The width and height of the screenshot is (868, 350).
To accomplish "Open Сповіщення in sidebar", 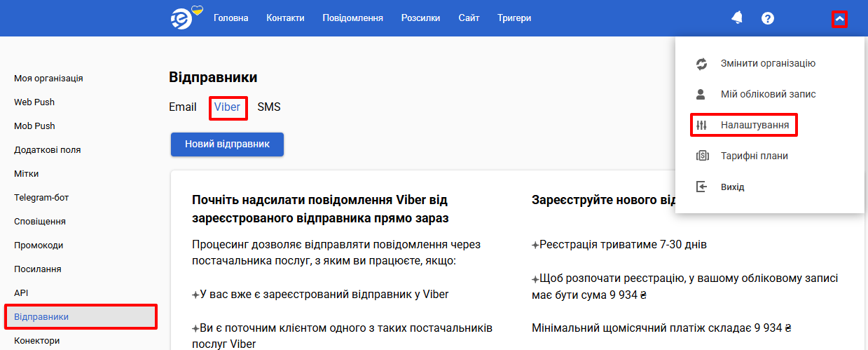I will point(40,221).
